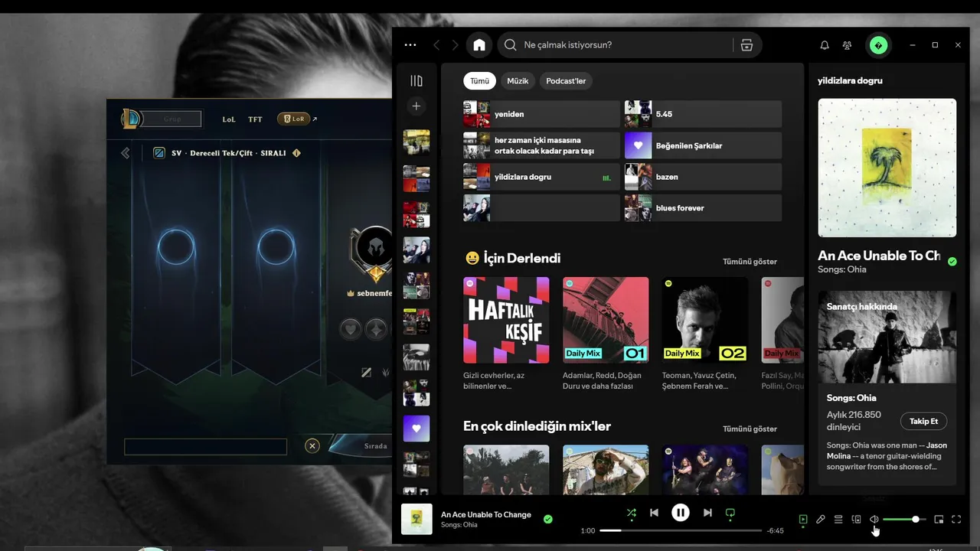Viewport: 980px width, 551px height.
Task: Click the green check next to An Ace Unable To Change
Action: pyautogui.click(x=548, y=520)
